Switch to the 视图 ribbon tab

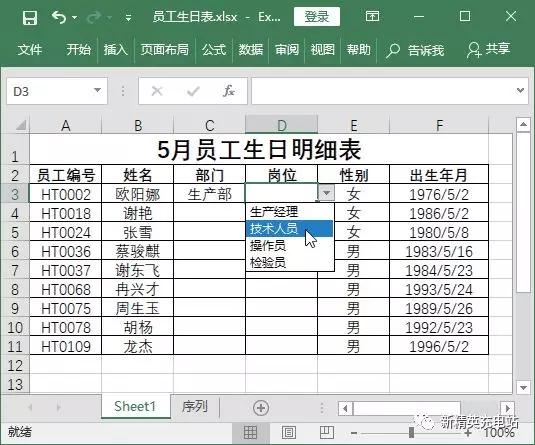tap(322, 50)
